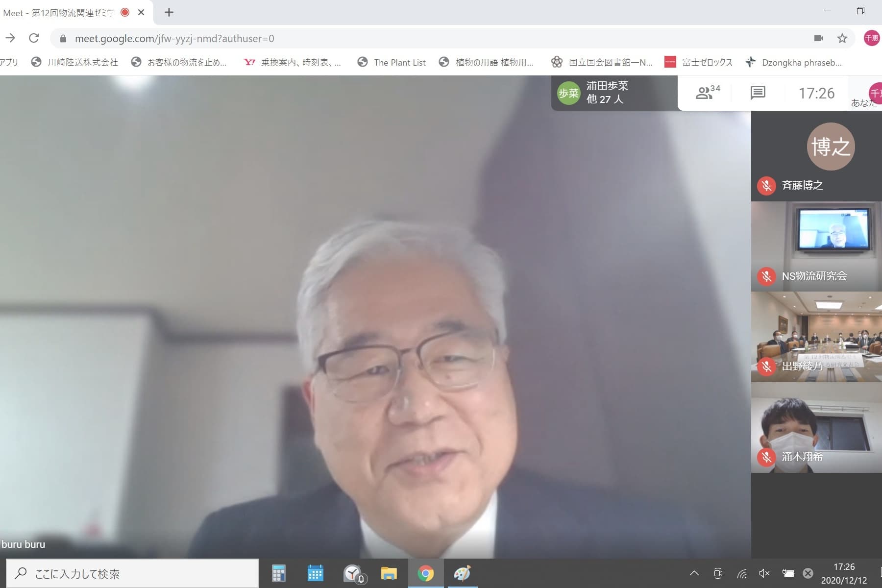The image size is (882, 588).
Task: Toggle system volume mute icon
Action: (764, 573)
